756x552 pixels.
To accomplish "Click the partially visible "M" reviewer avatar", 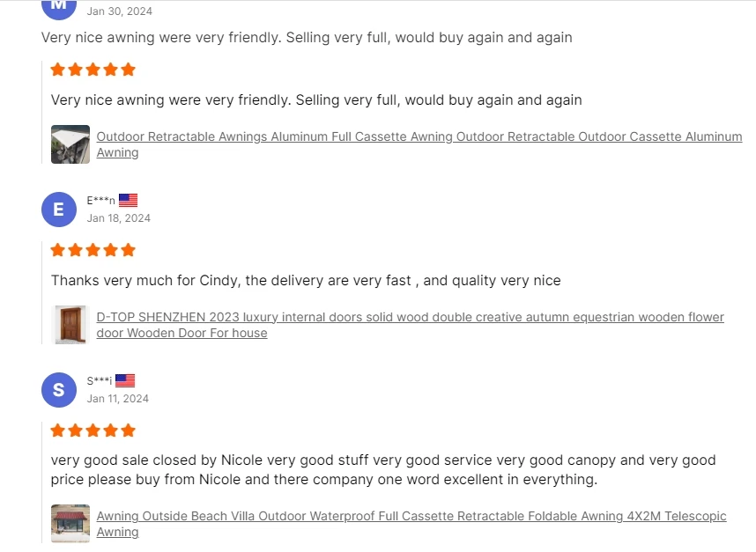I will click(59, 7).
